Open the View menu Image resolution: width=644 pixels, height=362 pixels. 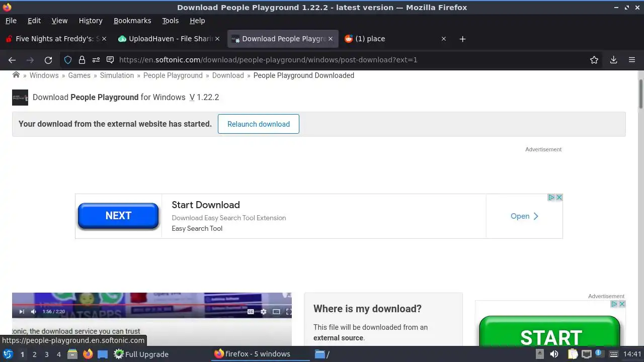point(59,21)
